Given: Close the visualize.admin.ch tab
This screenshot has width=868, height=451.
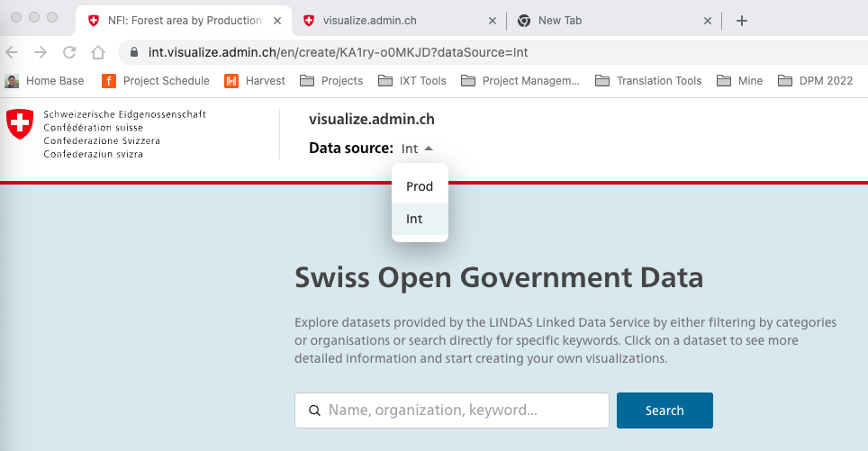Looking at the screenshot, I should (493, 21).
